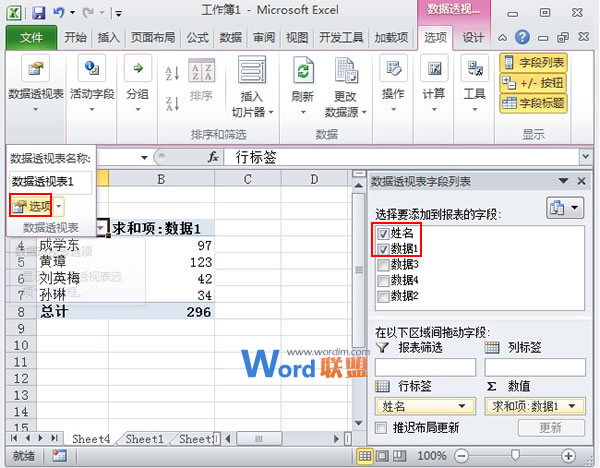Open the 活动字段 ribbon button
Screen dimensions: 600x468
92,83
